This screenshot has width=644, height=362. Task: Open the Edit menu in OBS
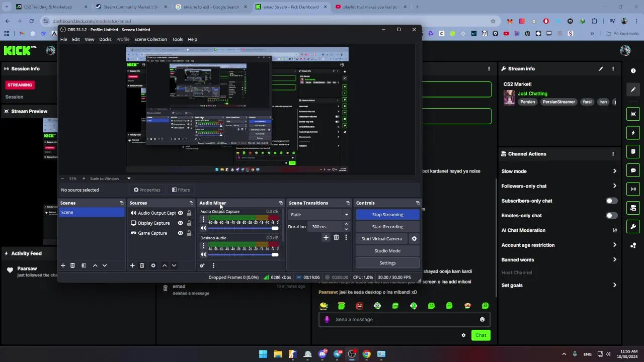click(x=75, y=39)
